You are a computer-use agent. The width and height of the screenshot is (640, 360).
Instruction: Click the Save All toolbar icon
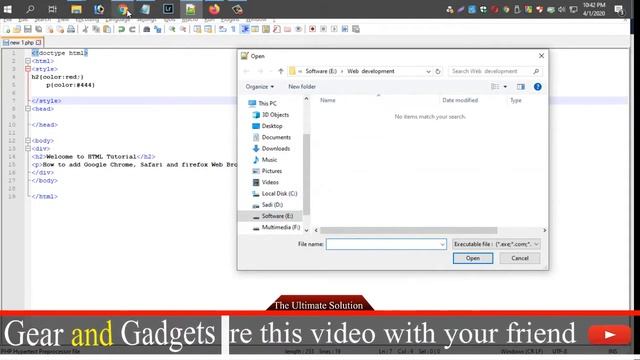[39, 29]
